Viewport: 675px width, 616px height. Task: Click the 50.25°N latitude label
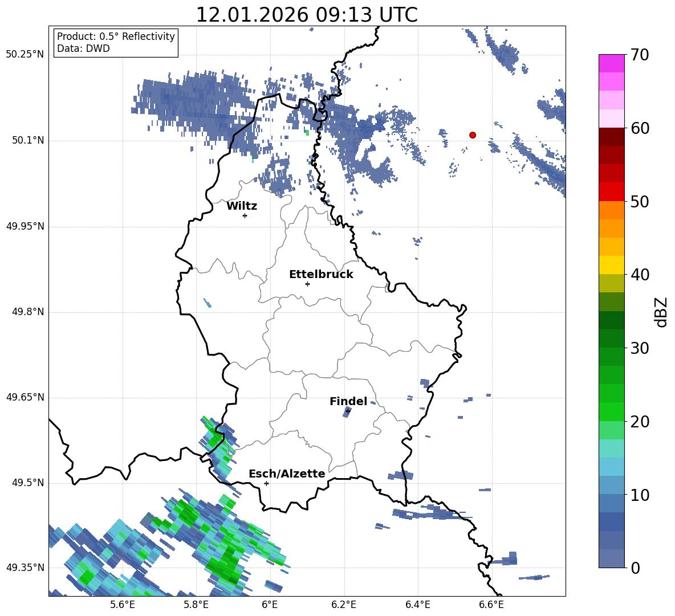[x=25, y=55]
